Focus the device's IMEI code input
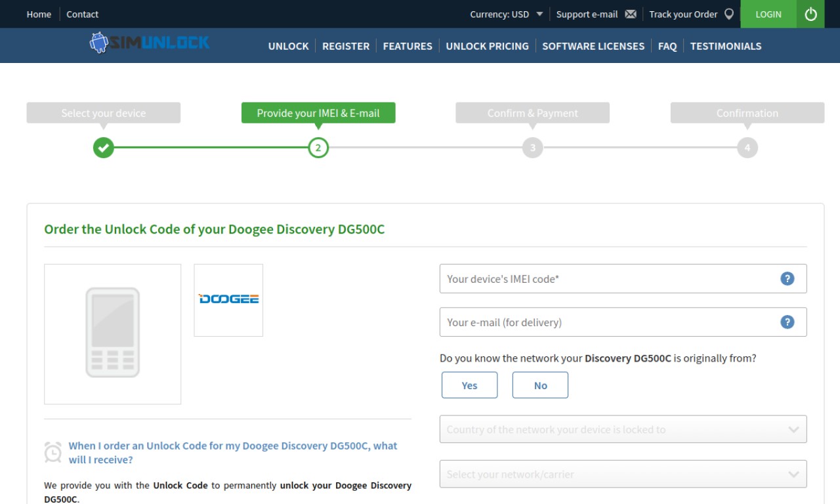Viewport: 840px width, 504px height. [623, 279]
